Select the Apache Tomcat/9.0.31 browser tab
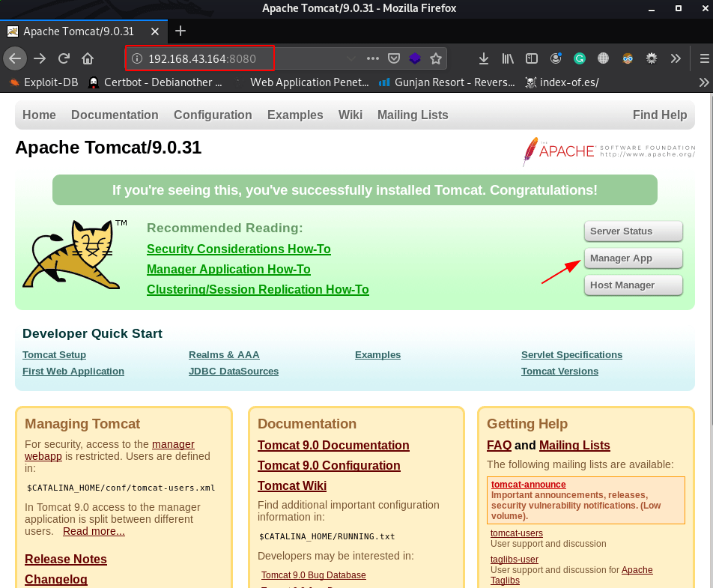Image resolution: width=713 pixels, height=588 pixels. (84, 31)
